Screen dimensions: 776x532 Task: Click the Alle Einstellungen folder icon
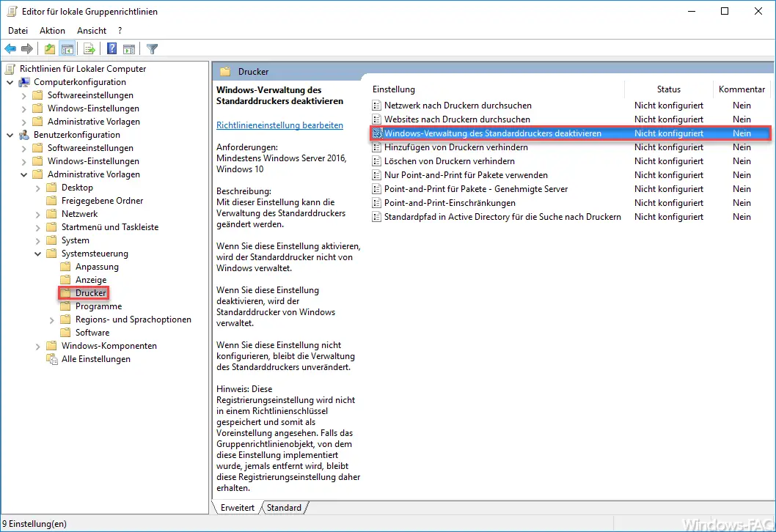52,359
